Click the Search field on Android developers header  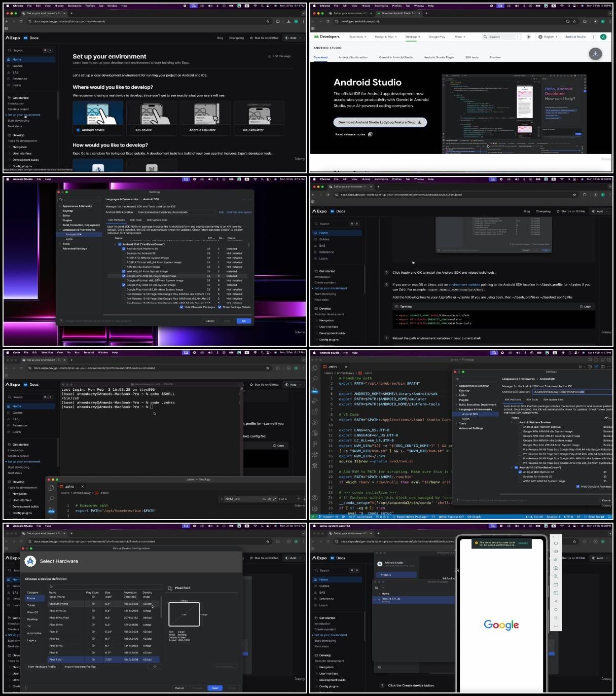pyautogui.click(x=501, y=36)
